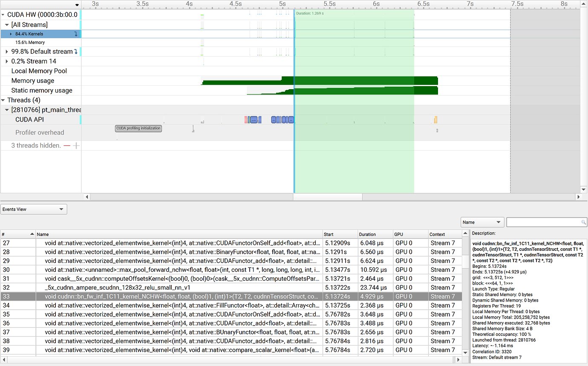
Task: Click the sort arrow in the # column header
Action: point(32,234)
